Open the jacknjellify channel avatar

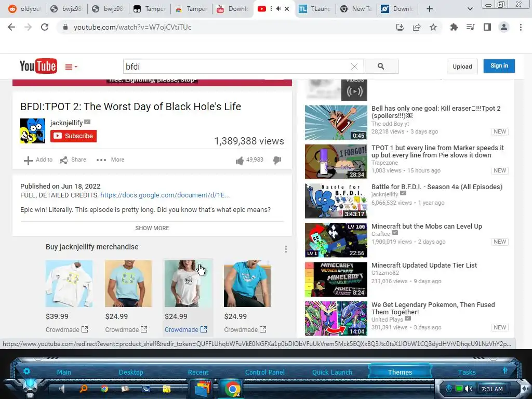(33, 130)
